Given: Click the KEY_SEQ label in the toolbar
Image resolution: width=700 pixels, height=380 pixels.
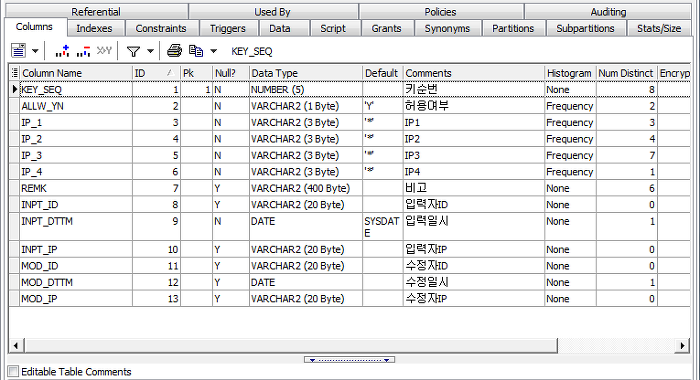Looking at the screenshot, I should (x=252, y=51).
